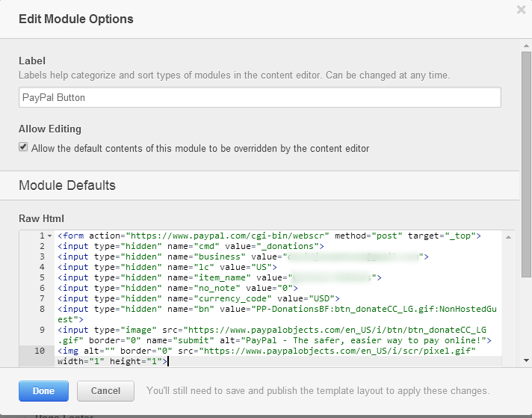The image size is (532, 418).
Task: Click line number 3 in gutter
Action: pos(42,256)
